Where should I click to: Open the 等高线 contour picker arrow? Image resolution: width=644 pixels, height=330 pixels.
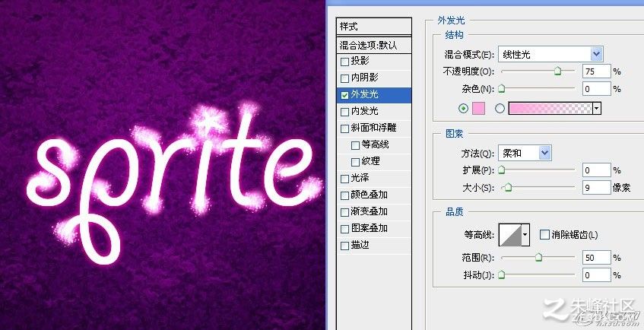coord(525,235)
